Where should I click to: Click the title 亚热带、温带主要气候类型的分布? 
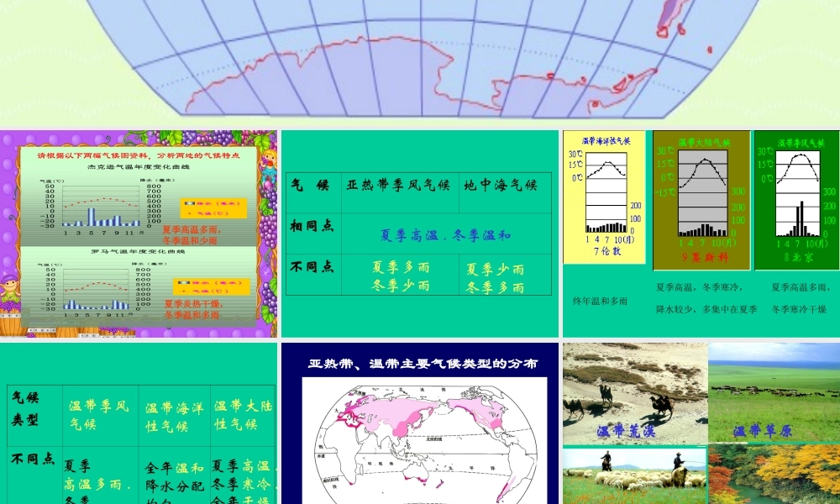click(423, 364)
